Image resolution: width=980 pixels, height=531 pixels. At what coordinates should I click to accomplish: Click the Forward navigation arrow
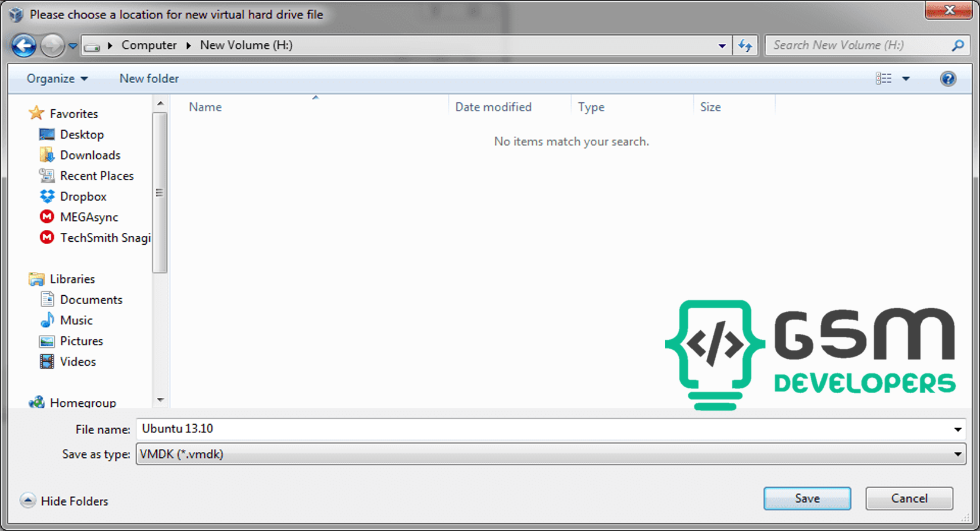(x=52, y=45)
